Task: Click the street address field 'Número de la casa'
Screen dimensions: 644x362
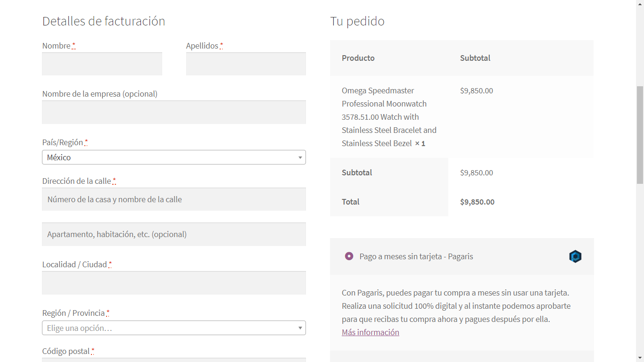Action: tap(174, 199)
